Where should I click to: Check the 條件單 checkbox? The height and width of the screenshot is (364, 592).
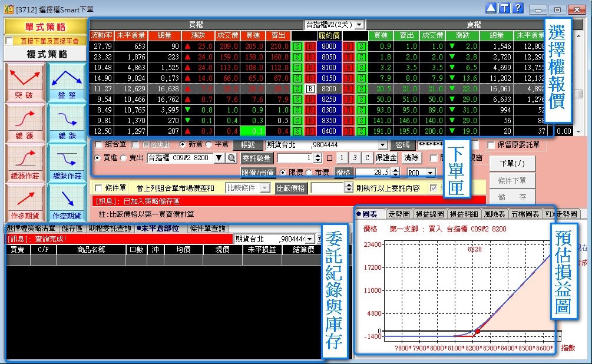pos(99,188)
